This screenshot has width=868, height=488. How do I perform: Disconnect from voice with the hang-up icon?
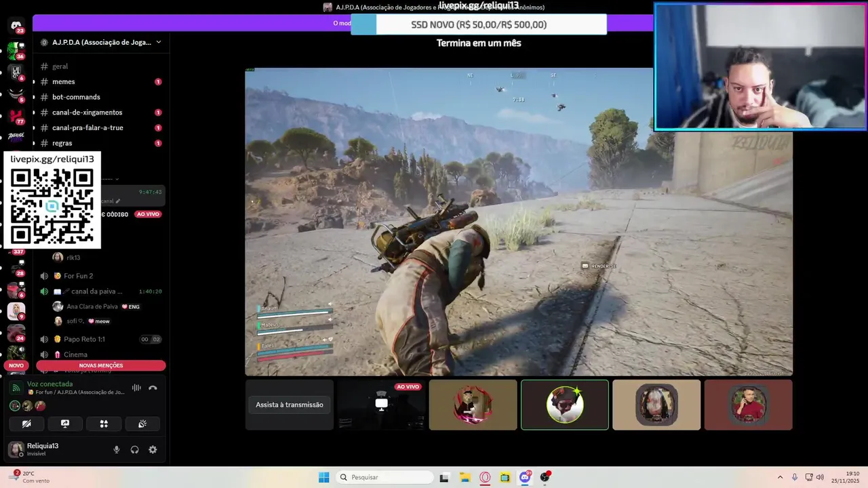coord(153,388)
